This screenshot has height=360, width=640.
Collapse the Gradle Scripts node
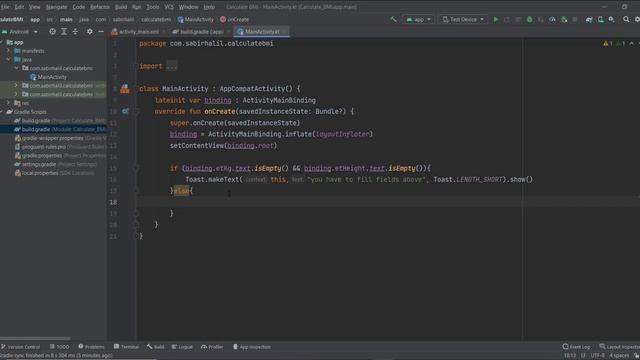[x=2, y=111]
